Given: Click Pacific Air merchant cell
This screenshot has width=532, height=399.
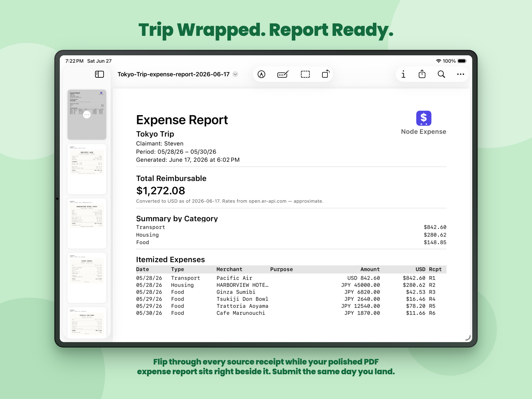Looking at the screenshot, I should click(x=234, y=278).
